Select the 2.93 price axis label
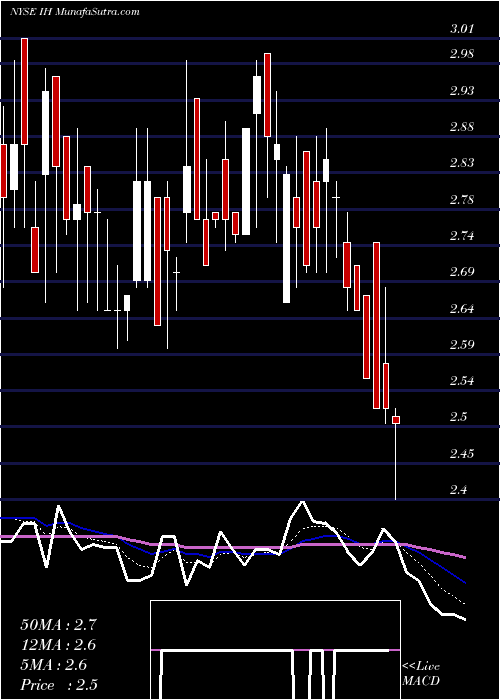This screenshot has height=700, width=500. pos(461,91)
